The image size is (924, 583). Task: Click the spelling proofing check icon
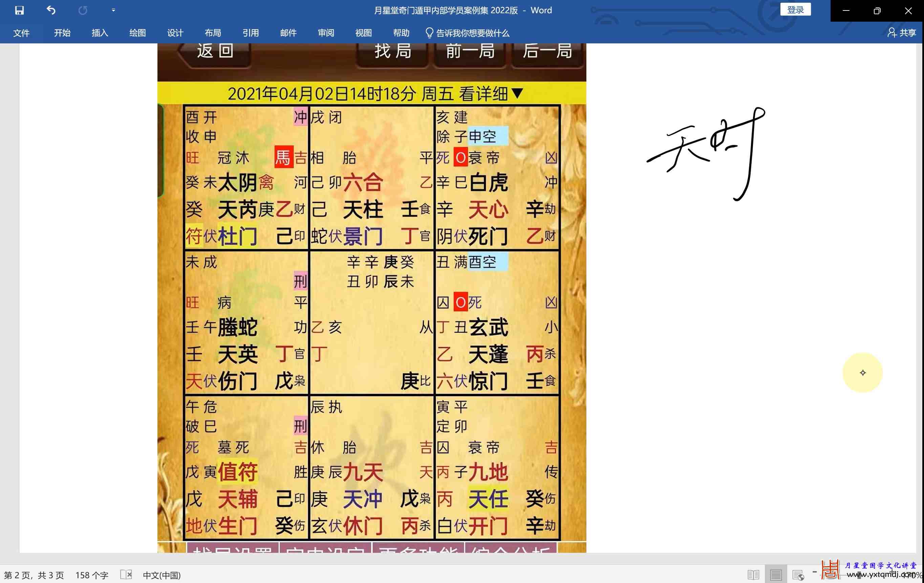[126, 575]
